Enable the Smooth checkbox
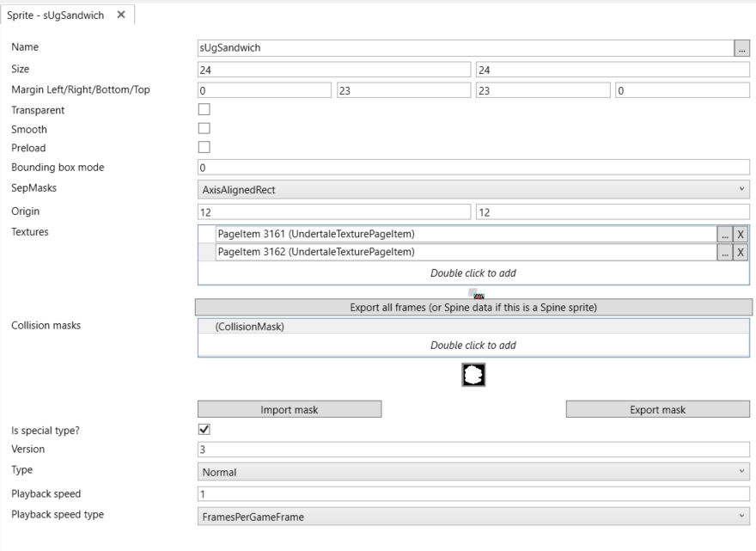The height and width of the screenshot is (551, 756). point(204,128)
